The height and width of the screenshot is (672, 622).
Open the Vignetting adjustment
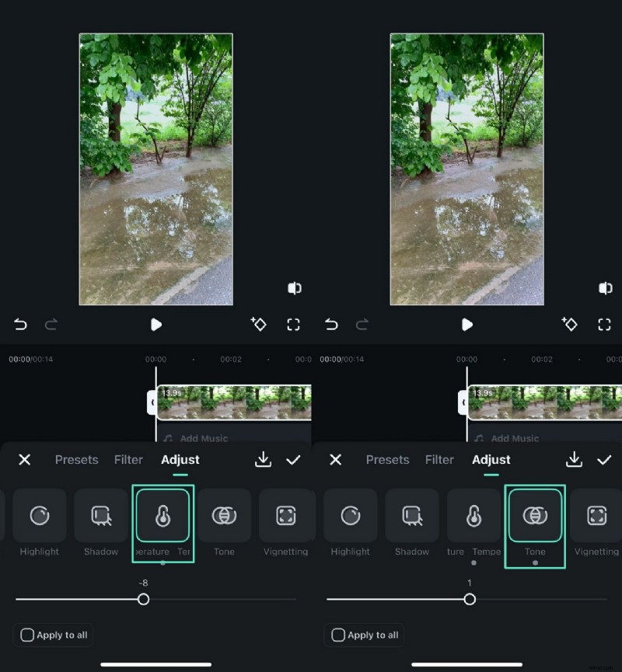coord(285,516)
